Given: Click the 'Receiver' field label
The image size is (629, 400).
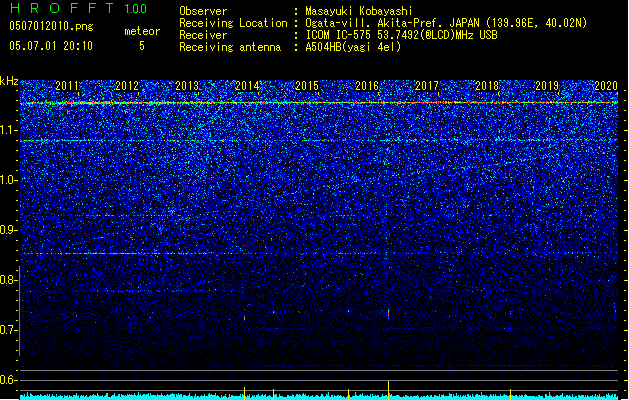Looking at the screenshot, I should pos(203,35).
